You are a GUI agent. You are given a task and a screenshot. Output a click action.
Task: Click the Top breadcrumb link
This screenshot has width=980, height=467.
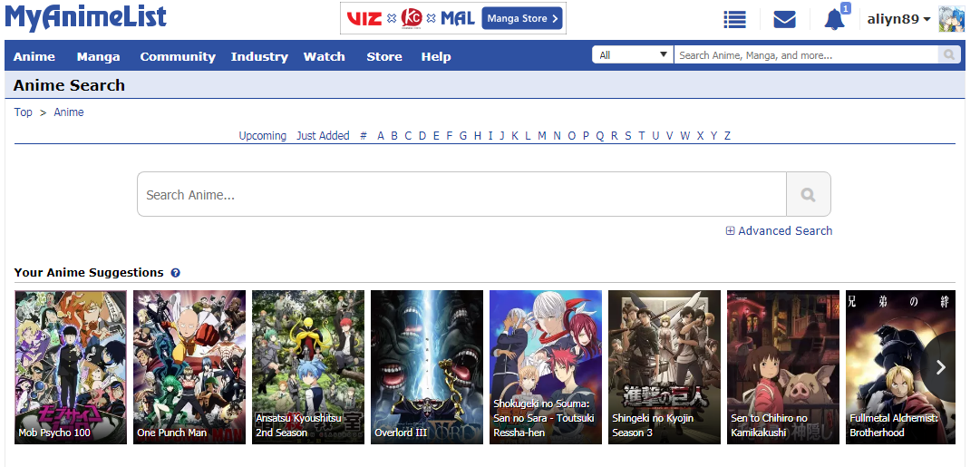(x=24, y=112)
